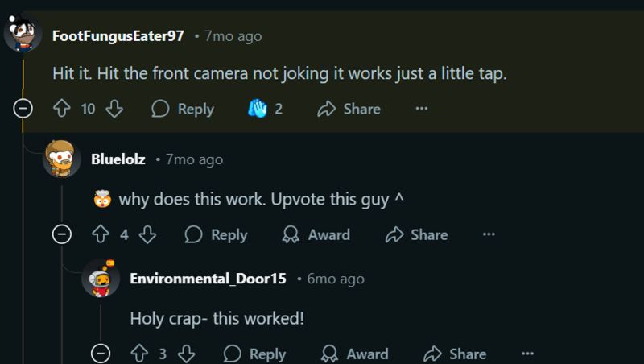Click the clapping hands award icon
This screenshot has height=364, width=644.
point(256,109)
